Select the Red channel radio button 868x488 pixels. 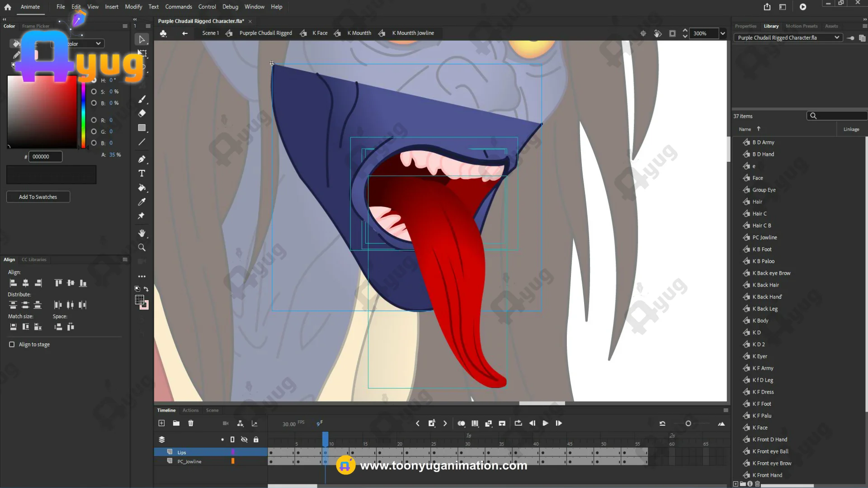(94, 120)
